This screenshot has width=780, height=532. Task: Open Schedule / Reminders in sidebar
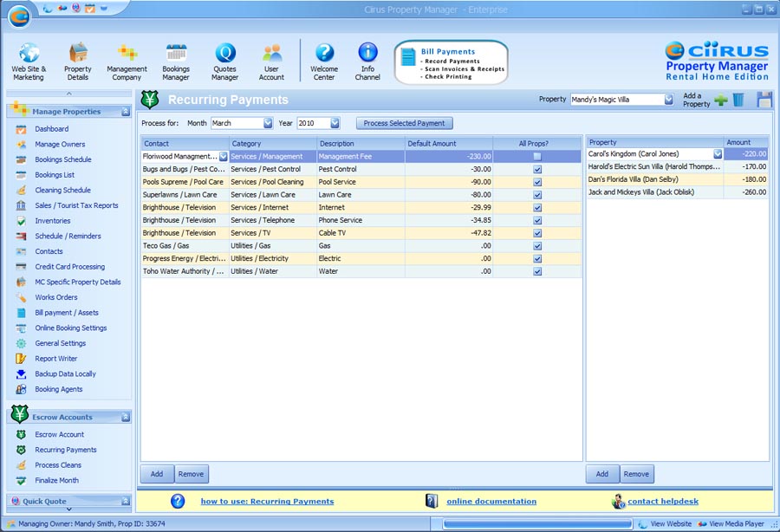[x=68, y=237]
